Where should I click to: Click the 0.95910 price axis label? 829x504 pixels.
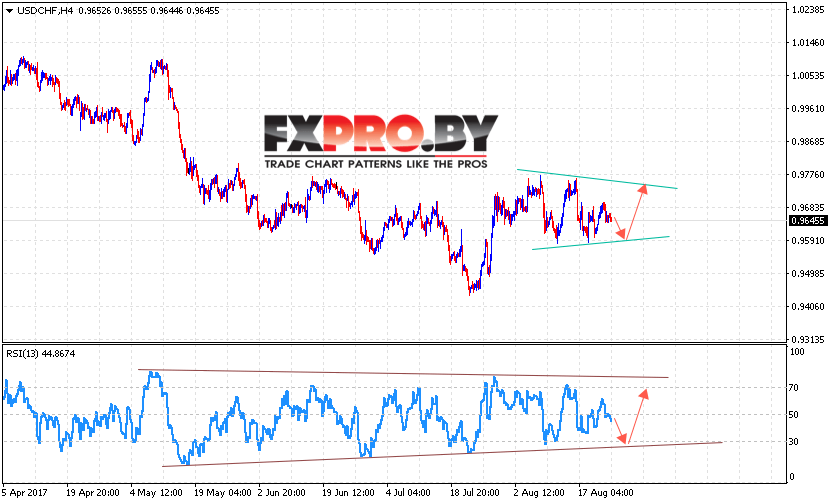pos(808,241)
